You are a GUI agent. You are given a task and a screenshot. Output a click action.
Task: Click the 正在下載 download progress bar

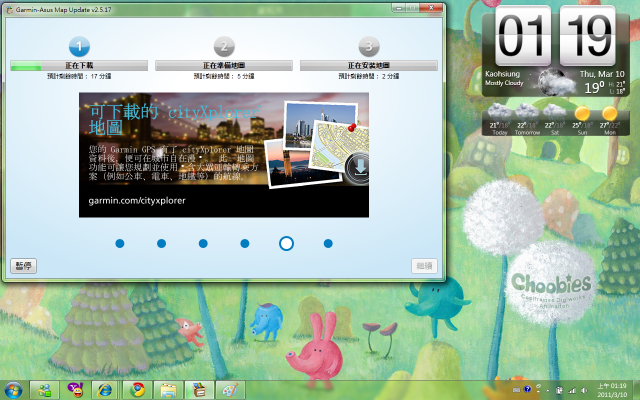click(79, 65)
